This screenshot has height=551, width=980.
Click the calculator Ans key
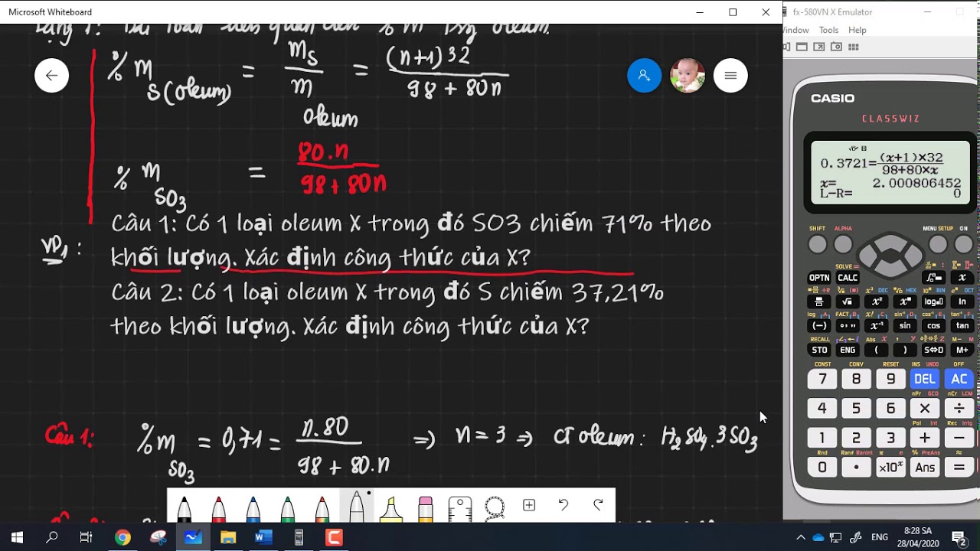(x=924, y=467)
